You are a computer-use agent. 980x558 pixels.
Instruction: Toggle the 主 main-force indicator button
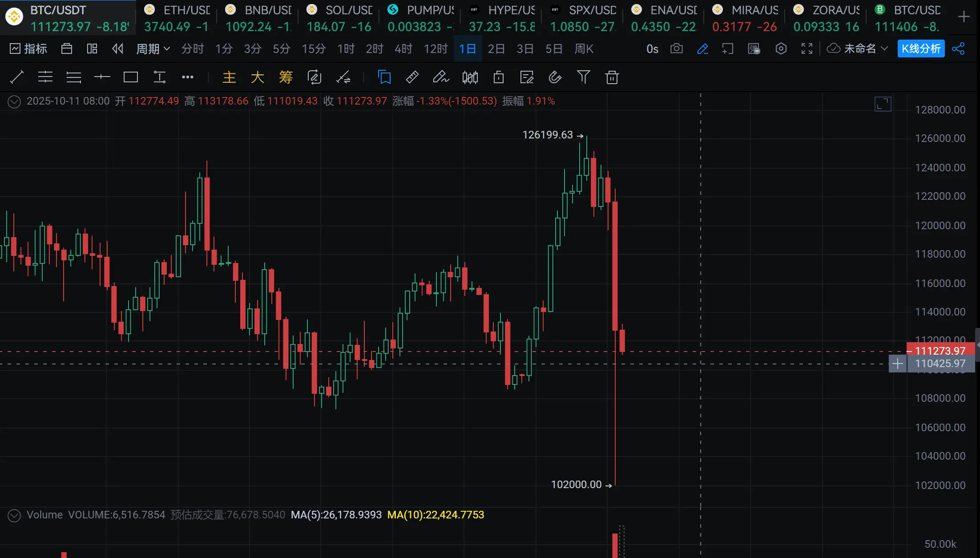pos(229,77)
